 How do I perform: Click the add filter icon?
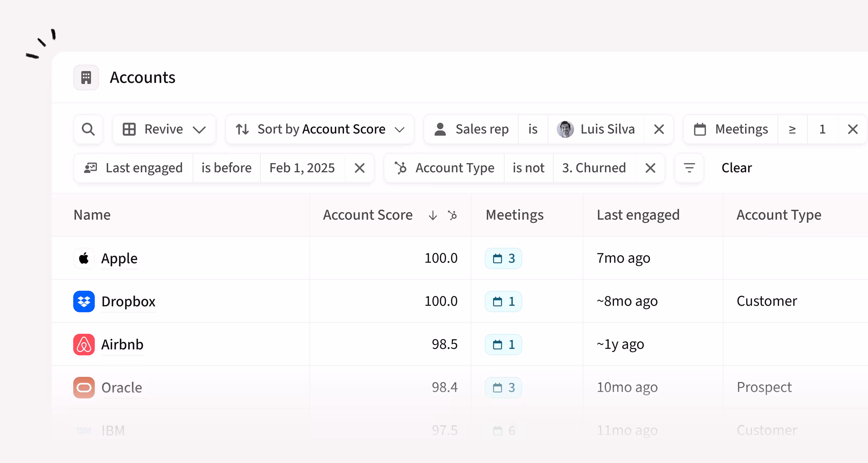point(689,168)
